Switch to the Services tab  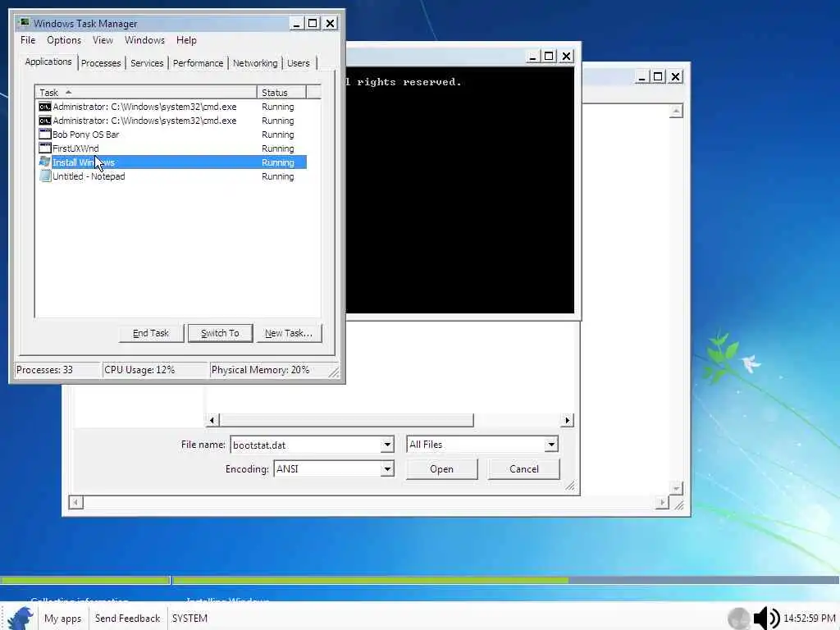click(147, 63)
